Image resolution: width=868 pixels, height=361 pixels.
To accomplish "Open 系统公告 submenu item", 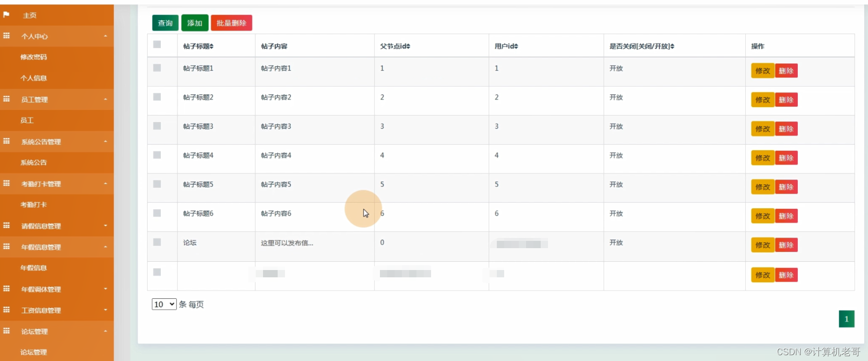I will point(34,162).
